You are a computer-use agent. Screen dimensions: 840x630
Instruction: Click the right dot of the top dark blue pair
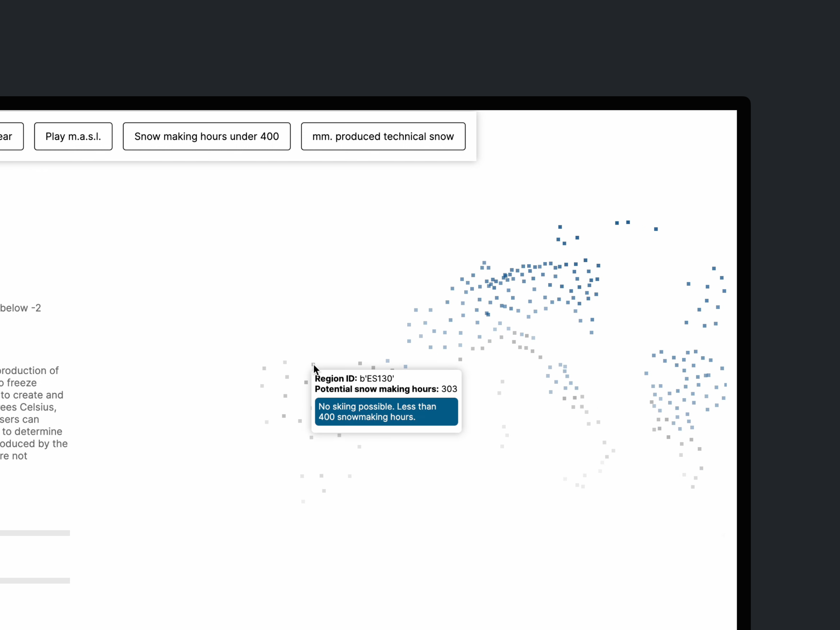(x=628, y=222)
